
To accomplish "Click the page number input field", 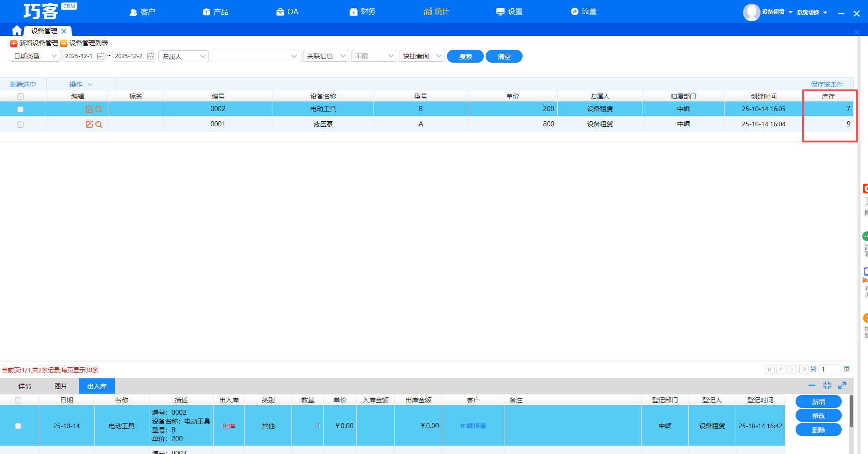I will (829, 369).
